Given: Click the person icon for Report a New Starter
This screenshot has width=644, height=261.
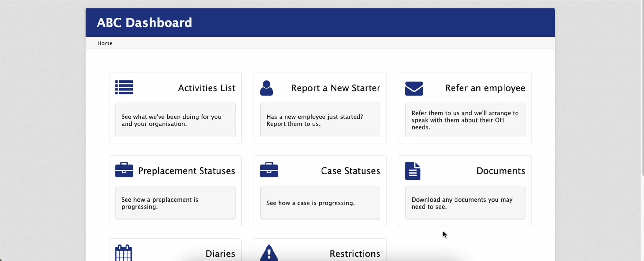Looking at the screenshot, I should pos(266,88).
